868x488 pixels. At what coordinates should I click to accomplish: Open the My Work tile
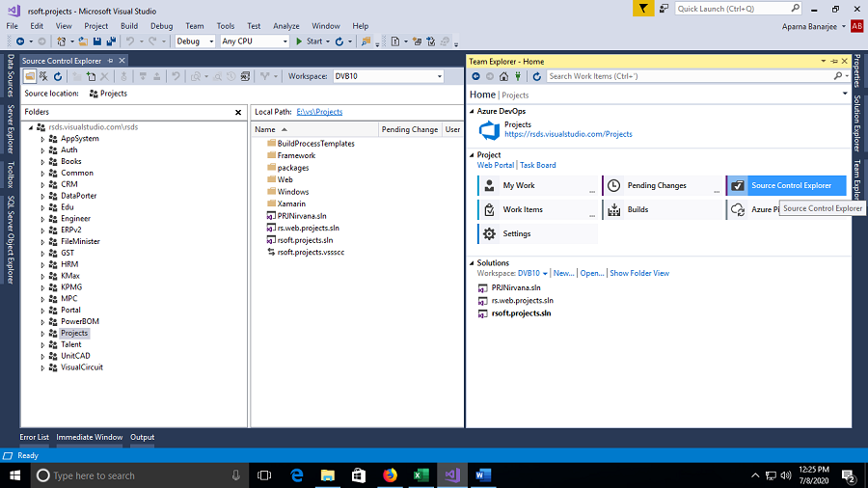[x=537, y=185]
